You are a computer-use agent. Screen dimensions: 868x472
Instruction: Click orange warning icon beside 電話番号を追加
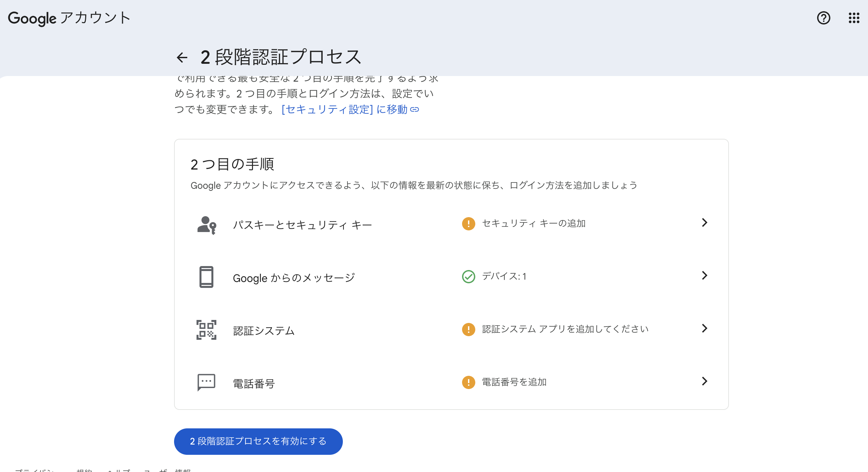point(468,382)
